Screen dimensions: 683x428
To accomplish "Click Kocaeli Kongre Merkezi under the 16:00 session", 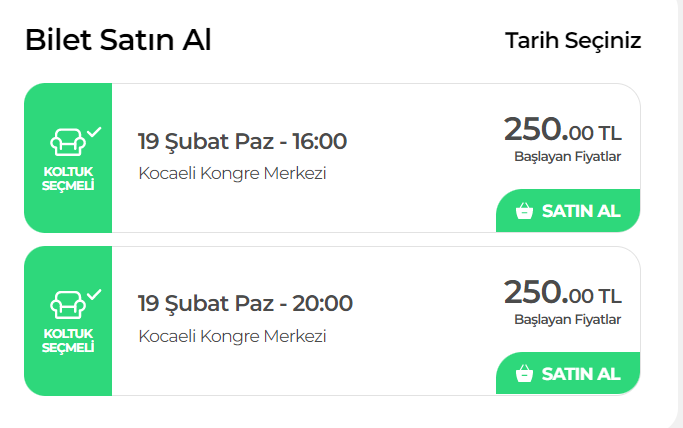I will click(x=232, y=173).
